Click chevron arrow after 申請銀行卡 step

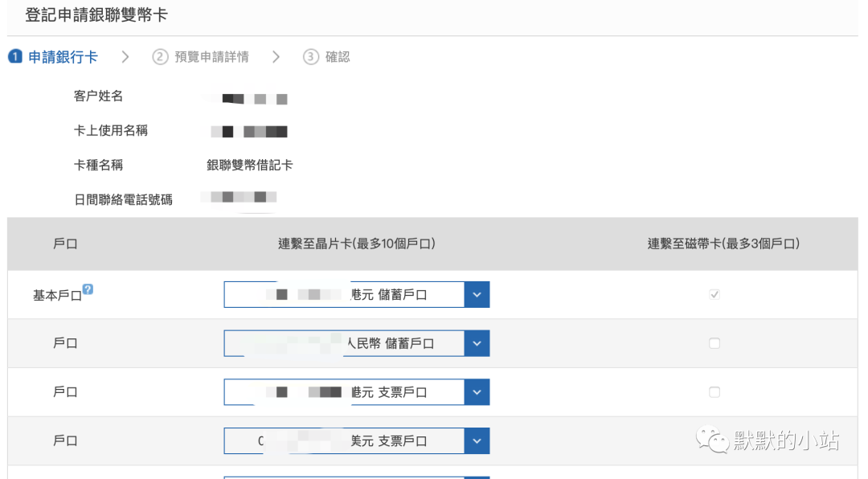coord(125,57)
